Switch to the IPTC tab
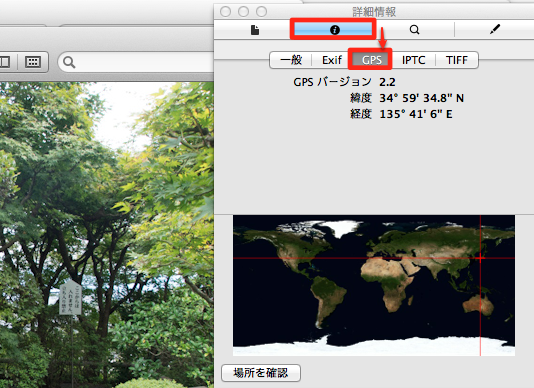Viewport: 534px width, 388px height. (x=413, y=60)
